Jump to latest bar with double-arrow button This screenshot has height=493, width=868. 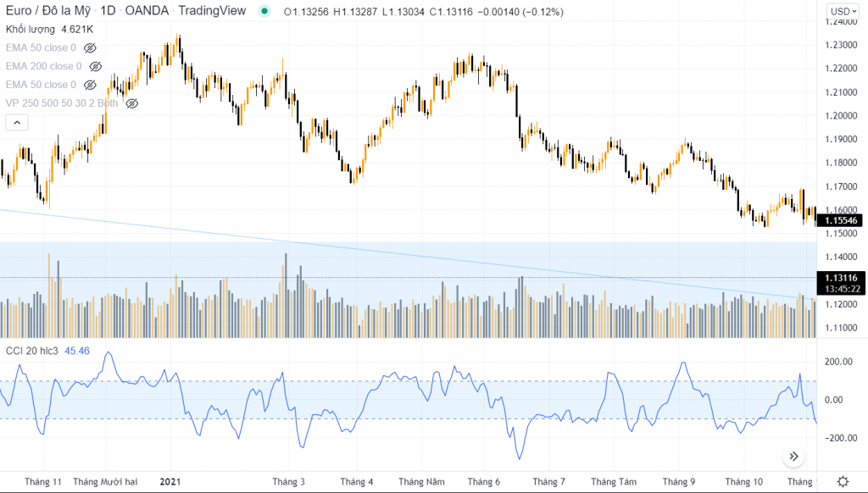(793, 457)
